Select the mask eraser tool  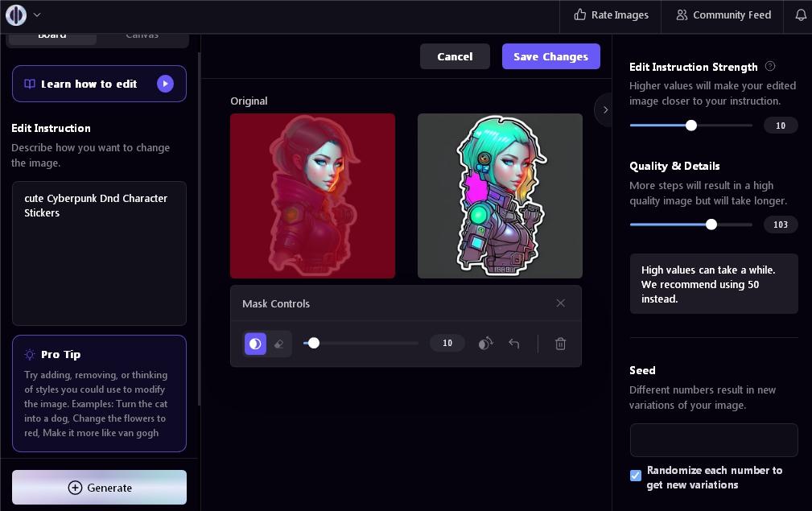coord(279,344)
